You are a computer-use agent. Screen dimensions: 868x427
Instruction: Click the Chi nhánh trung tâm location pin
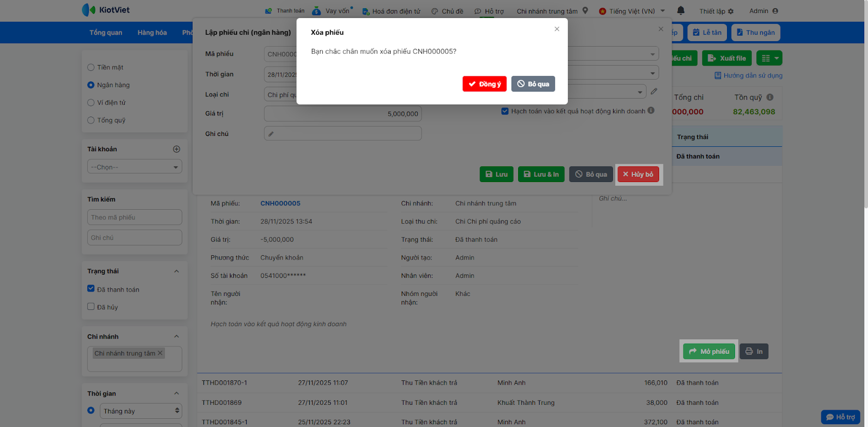pyautogui.click(x=585, y=10)
